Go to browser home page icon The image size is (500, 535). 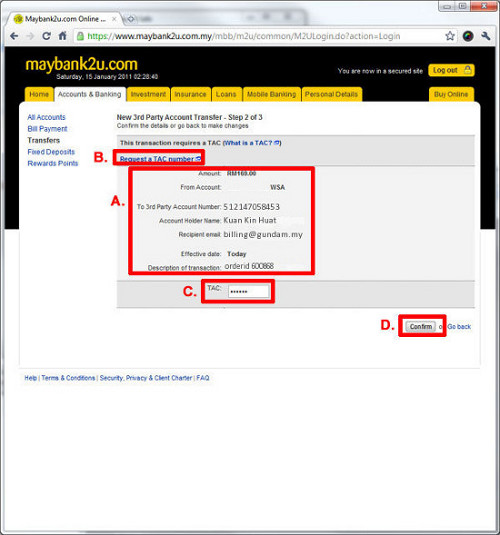[62, 36]
